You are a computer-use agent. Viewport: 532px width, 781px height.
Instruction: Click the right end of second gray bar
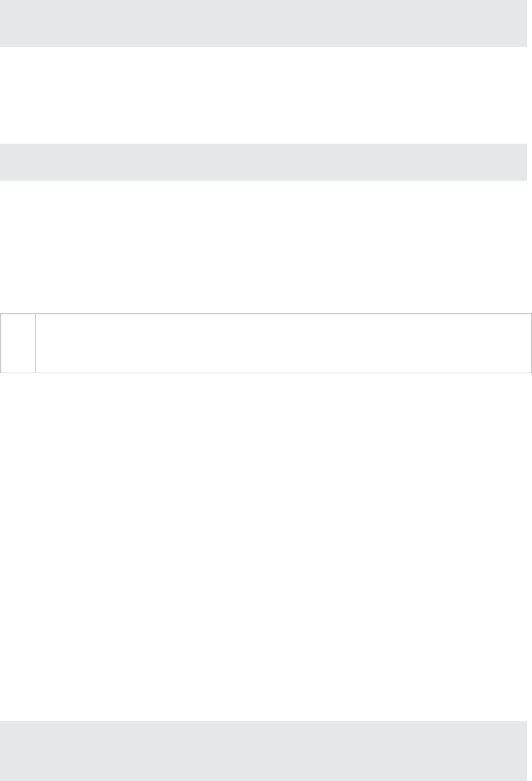click(x=519, y=162)
